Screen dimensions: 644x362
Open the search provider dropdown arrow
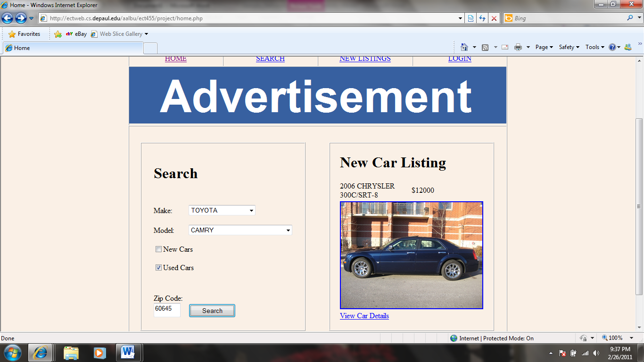tap(639, 18)
